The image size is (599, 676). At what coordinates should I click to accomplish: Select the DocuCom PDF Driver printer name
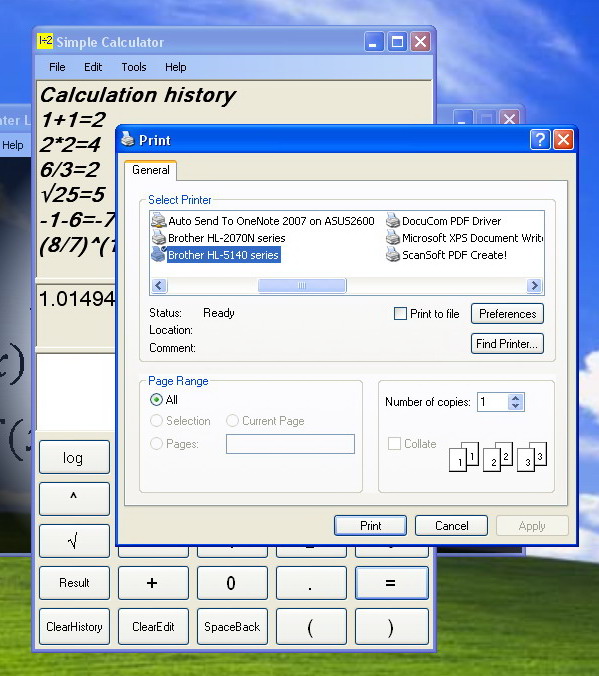(x=451, y=221)
